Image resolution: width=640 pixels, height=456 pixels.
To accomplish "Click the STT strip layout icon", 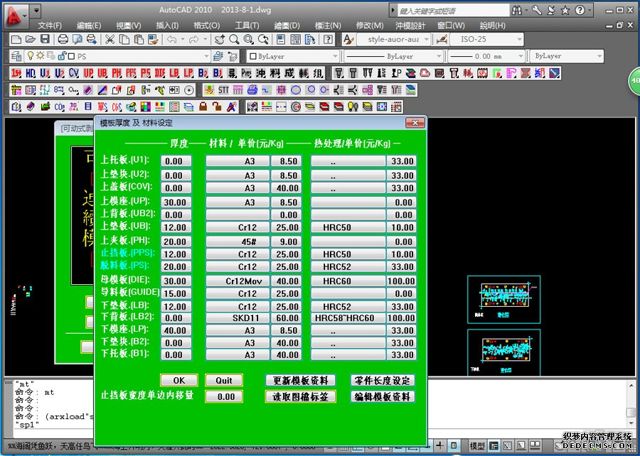I will coord(223,90).
